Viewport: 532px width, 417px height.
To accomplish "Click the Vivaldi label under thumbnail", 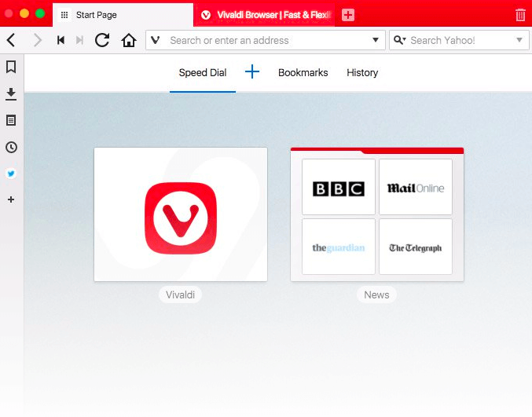I will (x=180, y=294).
